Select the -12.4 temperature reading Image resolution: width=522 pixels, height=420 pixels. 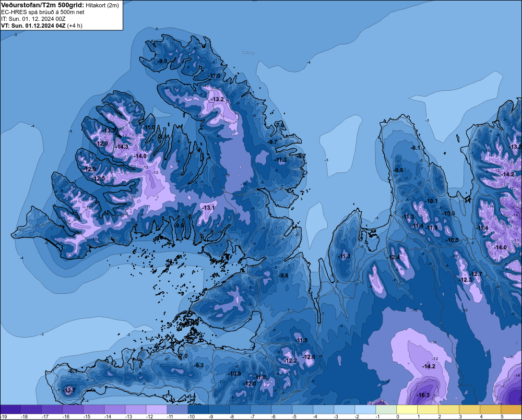pyautogui.click(x=394, y=257)
